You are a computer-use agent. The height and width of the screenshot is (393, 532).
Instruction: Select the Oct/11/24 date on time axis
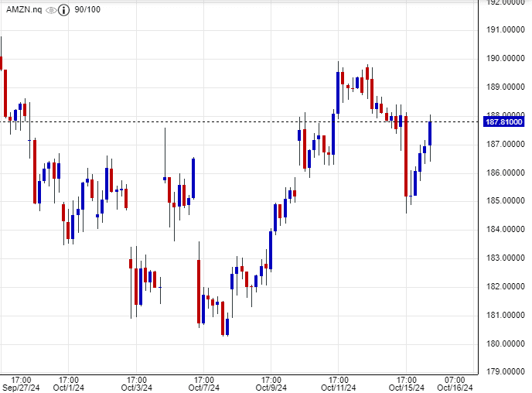tap(339, 388)
